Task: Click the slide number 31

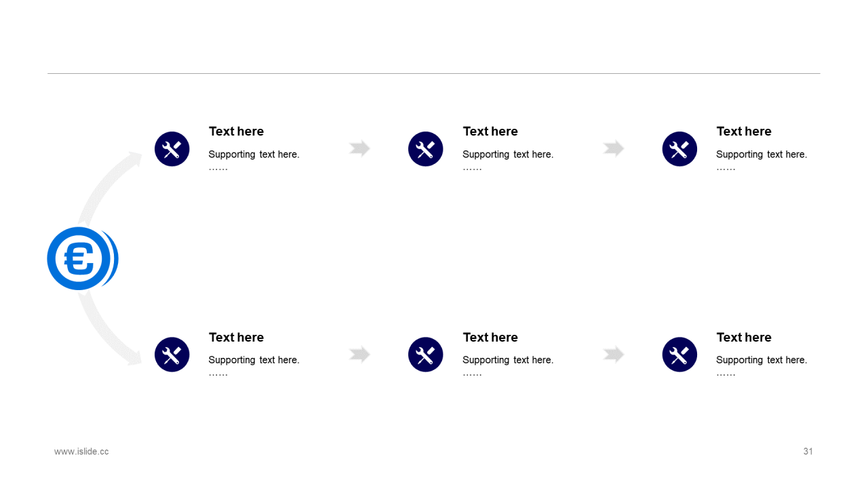Action: coord(808,451)
